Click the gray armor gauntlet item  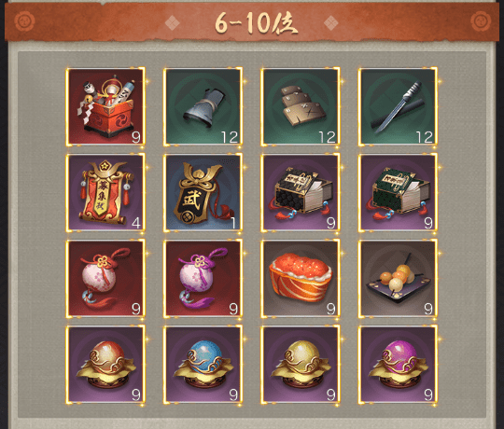[203, 106]
